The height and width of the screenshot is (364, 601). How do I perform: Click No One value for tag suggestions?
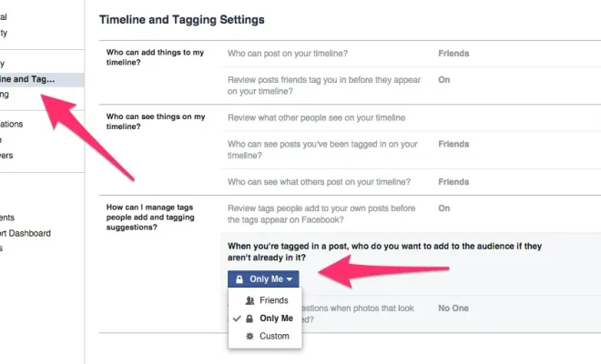[453, 308]
